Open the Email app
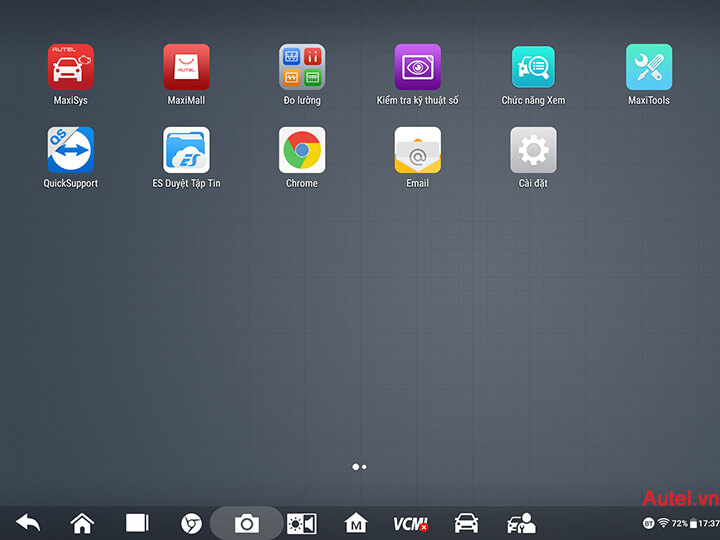This screenshot has height=540, width=720. [x=418, y=150]
